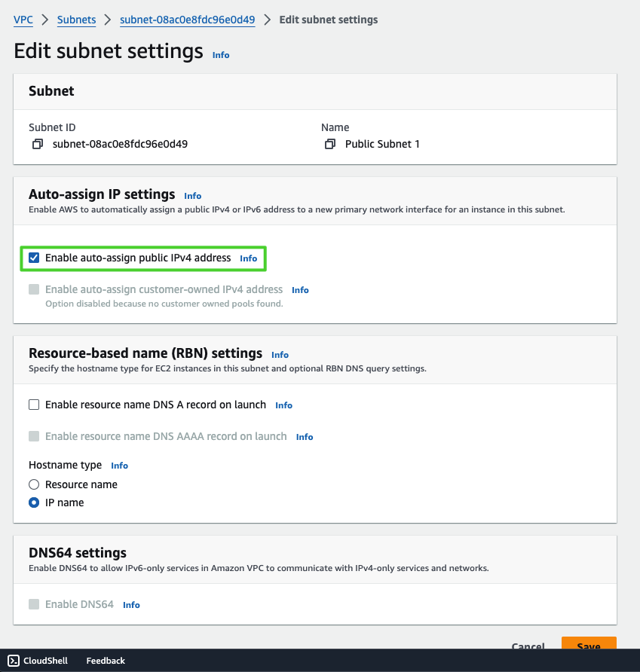
Task: Select Resource name hostname type
Action: click(34, 484)
